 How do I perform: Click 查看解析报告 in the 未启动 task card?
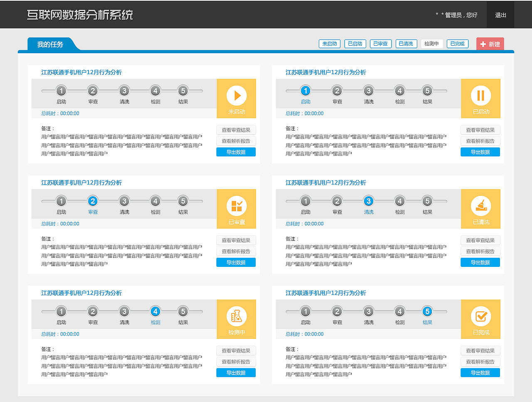(x=236, y=141)
